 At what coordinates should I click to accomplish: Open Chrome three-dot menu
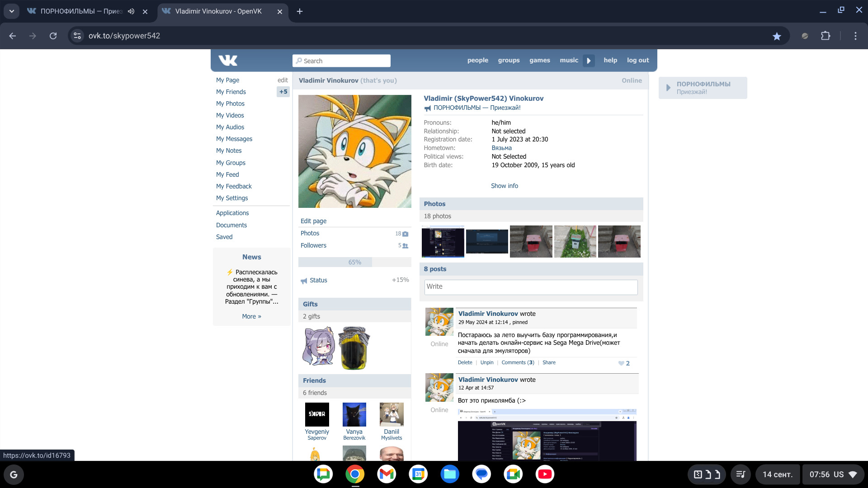[855, 36]
